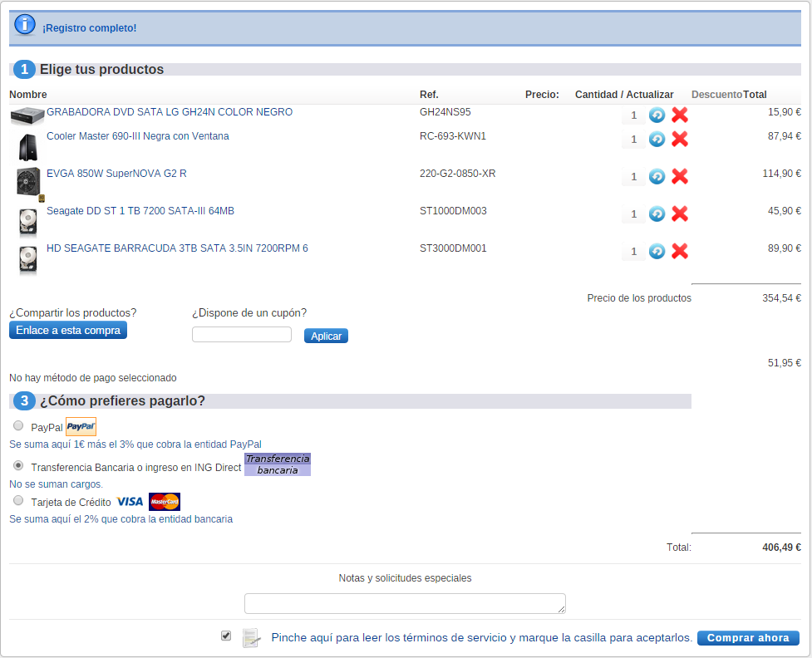
Task: Click the ¿Cómo prefieres pagarlo? heading
Action: 122,401
